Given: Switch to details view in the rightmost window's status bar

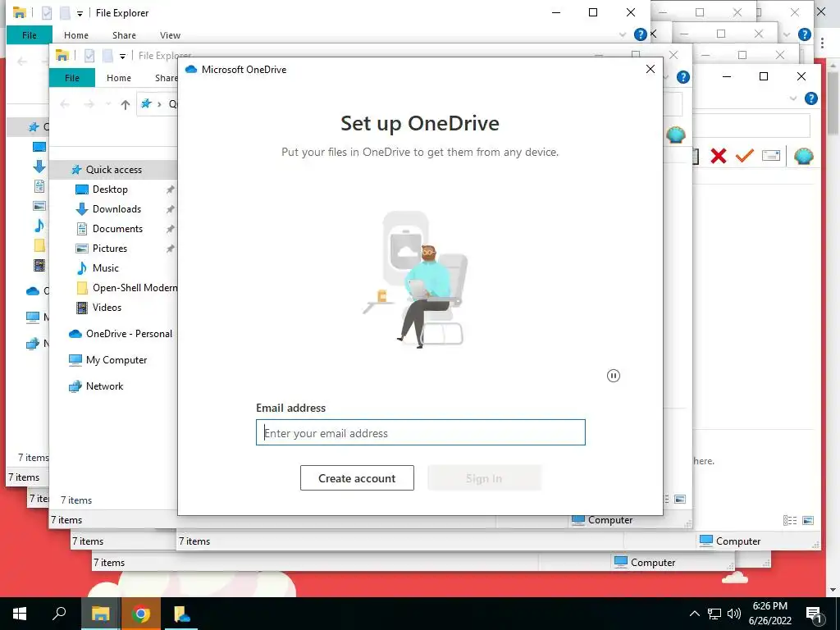Looking at the screenshot, I should click(x=790, y=520).
